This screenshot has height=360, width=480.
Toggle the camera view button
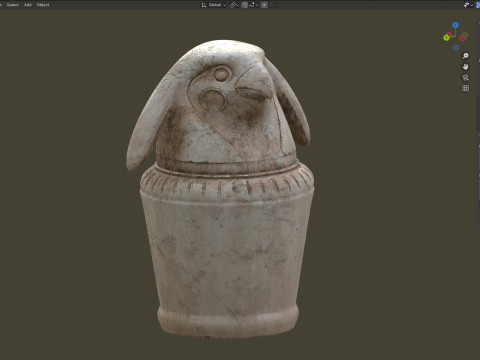(465, 77)
